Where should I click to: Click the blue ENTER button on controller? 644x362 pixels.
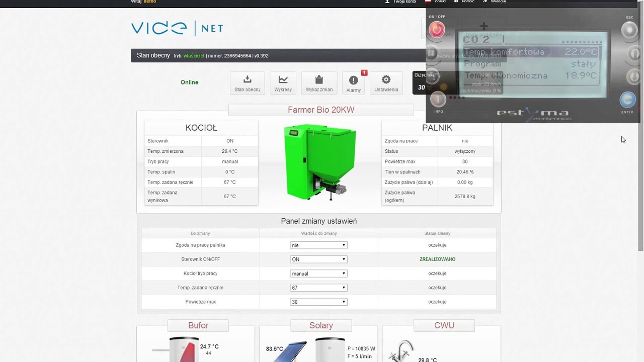click(627, 100)
